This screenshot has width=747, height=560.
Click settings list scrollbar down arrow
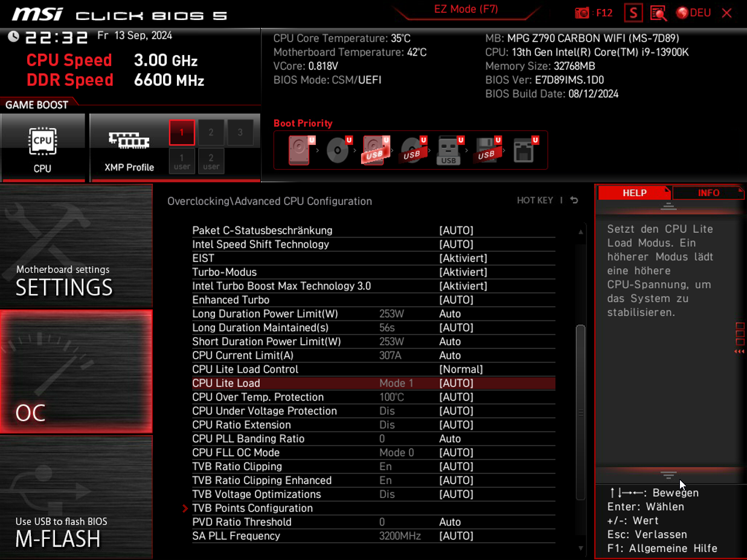pyautogui.click(x=581, y=549)
